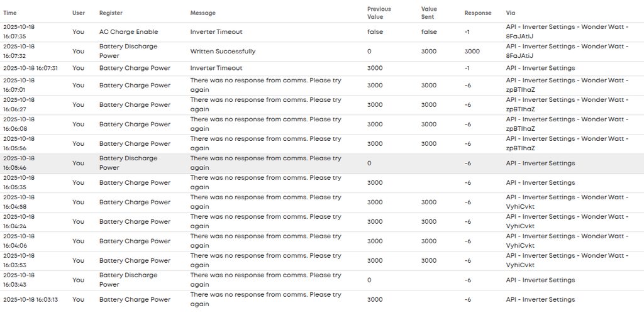Click the Value Sent column header

click(429, 13)
